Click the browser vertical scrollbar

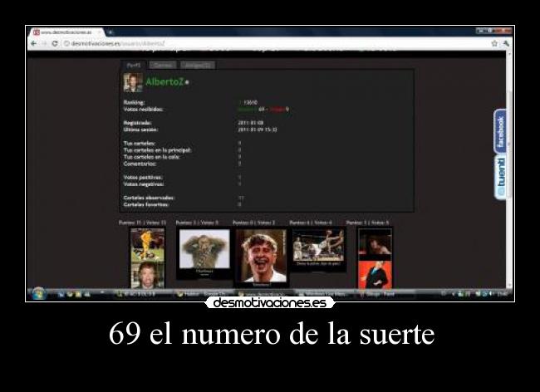pyautogui.click(x=509, y=169)
